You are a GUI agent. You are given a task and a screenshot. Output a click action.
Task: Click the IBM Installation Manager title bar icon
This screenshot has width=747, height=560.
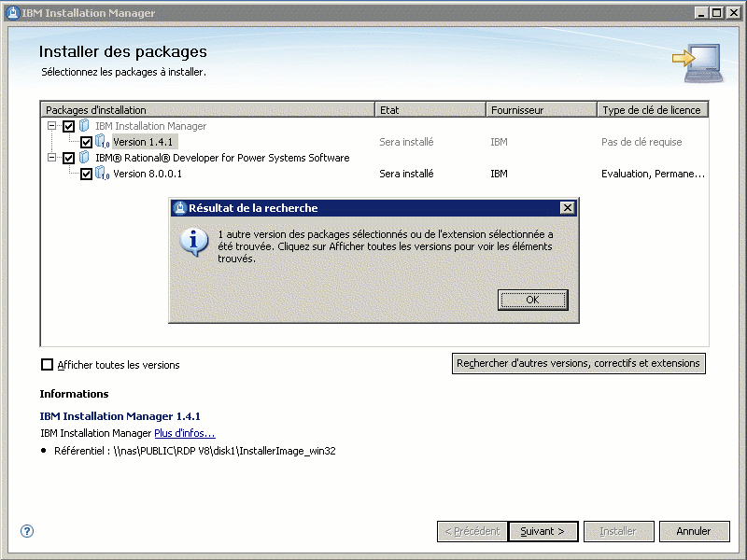click(13, 13)
